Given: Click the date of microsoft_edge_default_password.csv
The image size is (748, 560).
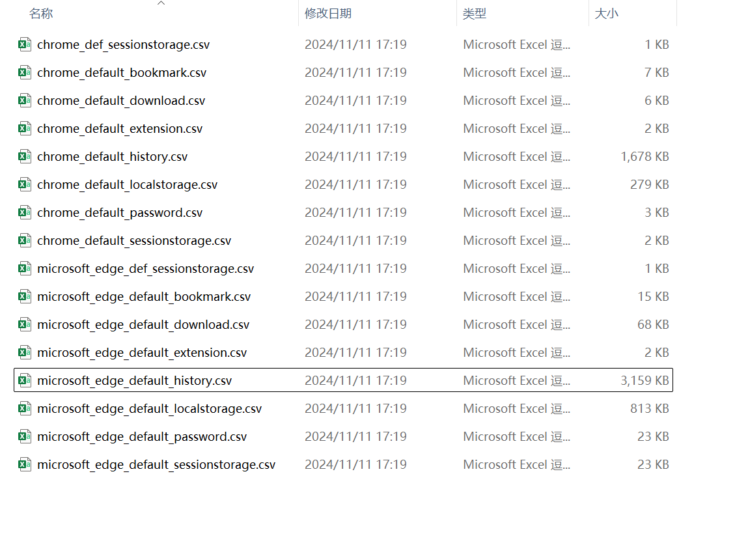Looking at the screenshot, I should click(356, 436).
